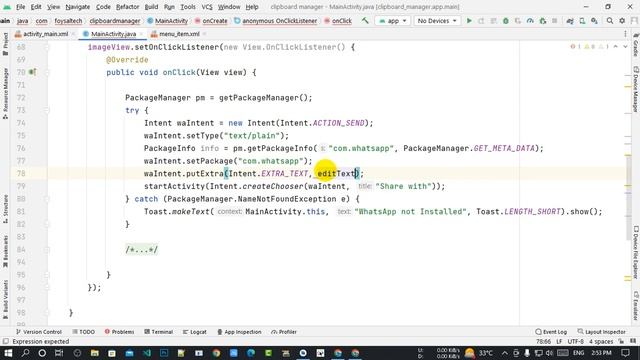Collapse the setOnClickListener fold on line 68

click(46, 47)
